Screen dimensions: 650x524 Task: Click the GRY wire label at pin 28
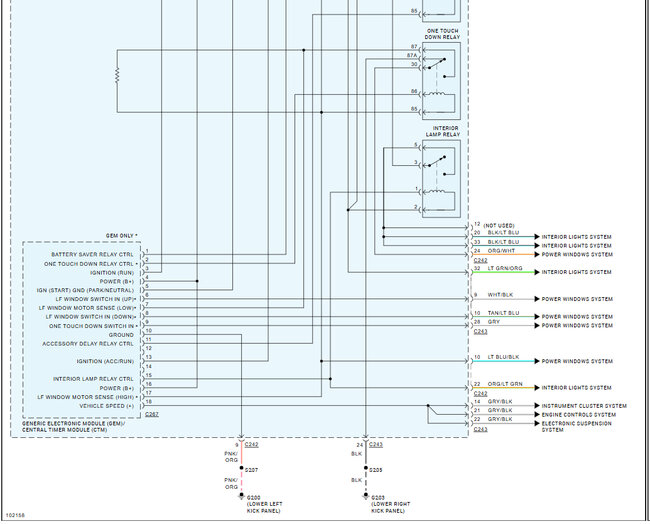(494, 322)
